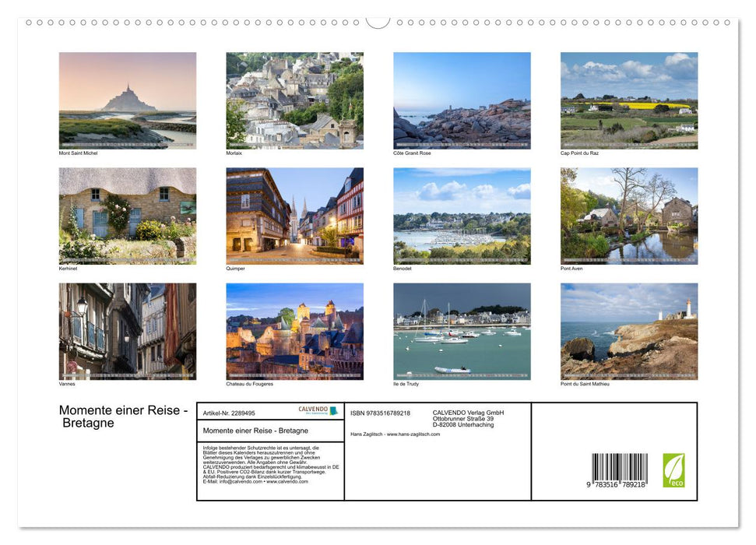The height and width of the screenshot is (545, 756).
Task: Click the Pont Aven river photo
Action: [629, 216]
